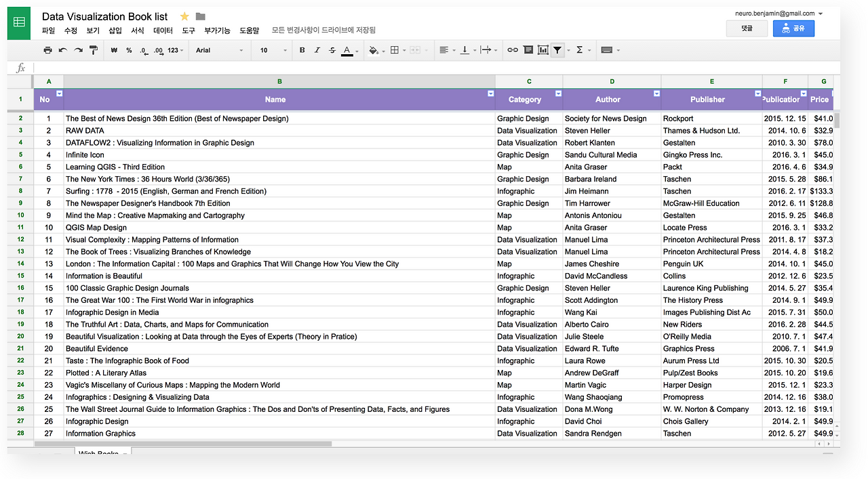Toggle italic formatting
Screen dimensions: 868x479
317,50
